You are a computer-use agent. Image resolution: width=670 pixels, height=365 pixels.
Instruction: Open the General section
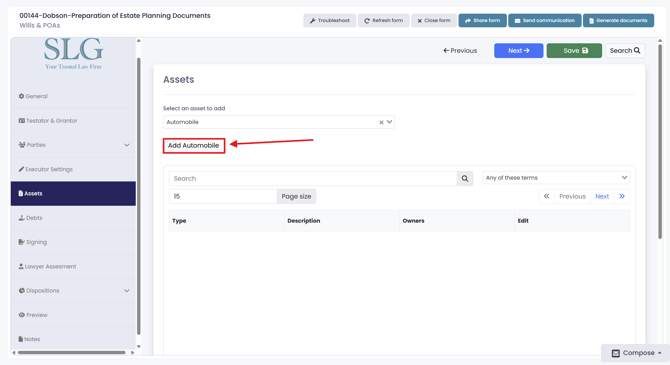click(x=73, y=96)
